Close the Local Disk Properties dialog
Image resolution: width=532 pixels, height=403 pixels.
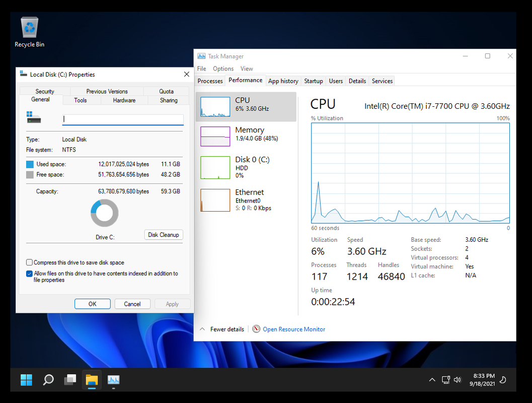pos(187,74)
